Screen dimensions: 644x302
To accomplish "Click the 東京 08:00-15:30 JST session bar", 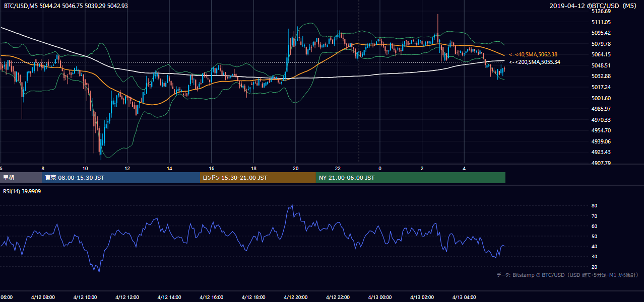I will pos(121,178).
